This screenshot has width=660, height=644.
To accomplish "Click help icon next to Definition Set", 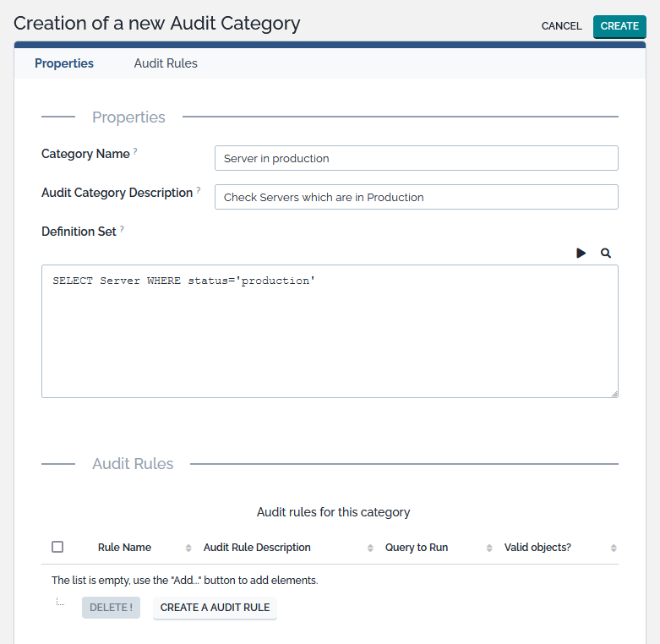I will (122, 229).
